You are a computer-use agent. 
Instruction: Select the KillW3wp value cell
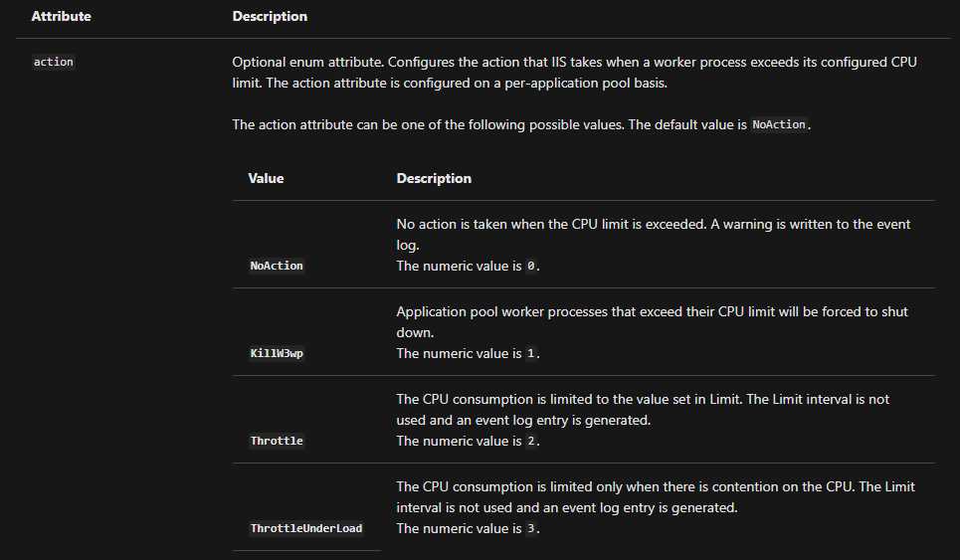pyautogui.click(x=277, y=353)
